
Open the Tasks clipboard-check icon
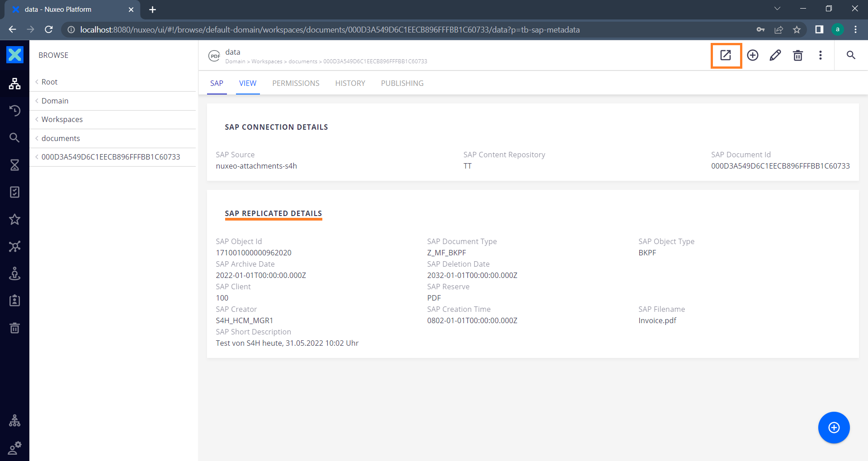(14, 192)
